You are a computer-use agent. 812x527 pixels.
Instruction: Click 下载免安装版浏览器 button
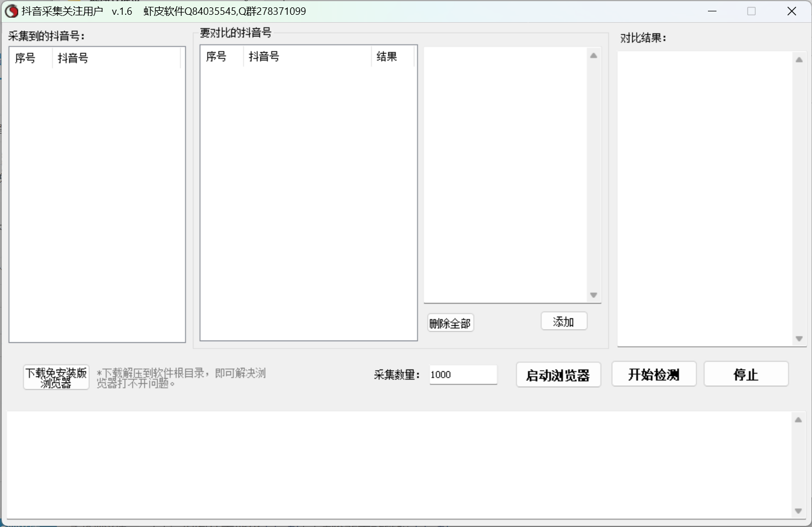click(56, 377)
